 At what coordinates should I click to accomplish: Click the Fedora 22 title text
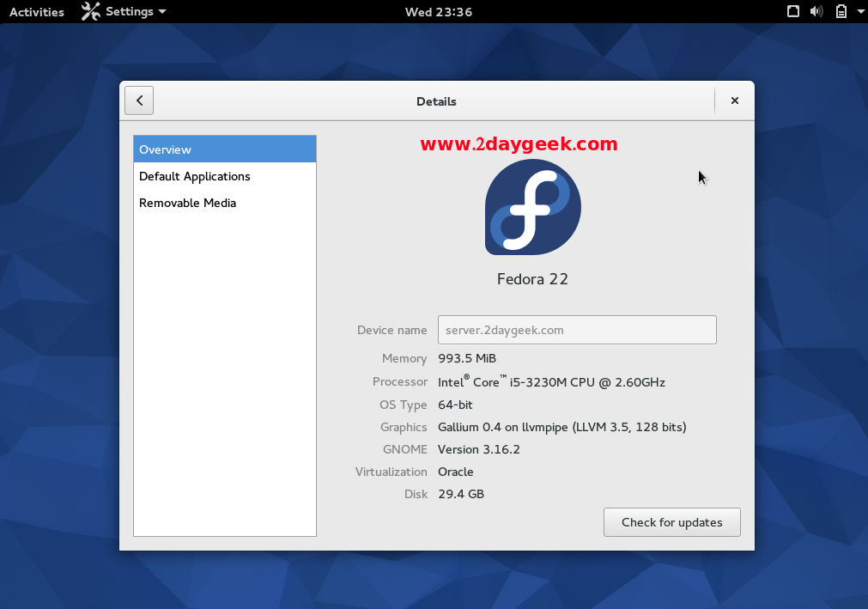point(532,278)
